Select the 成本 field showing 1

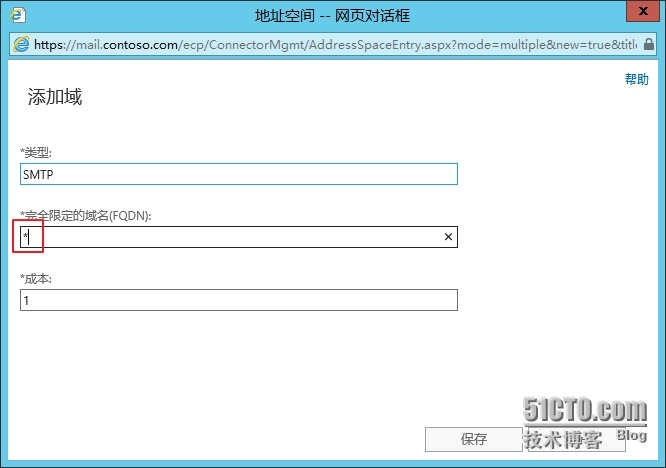click(x=238, y=300)
